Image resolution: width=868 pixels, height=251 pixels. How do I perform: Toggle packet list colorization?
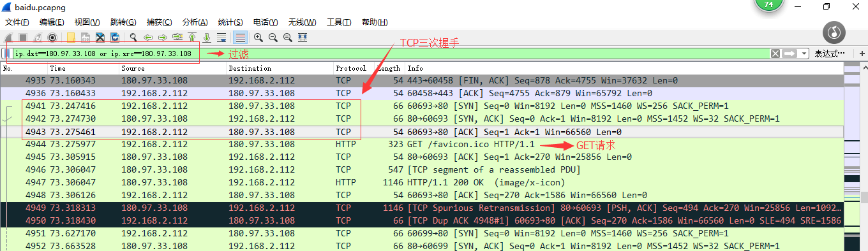coord(240,38)
